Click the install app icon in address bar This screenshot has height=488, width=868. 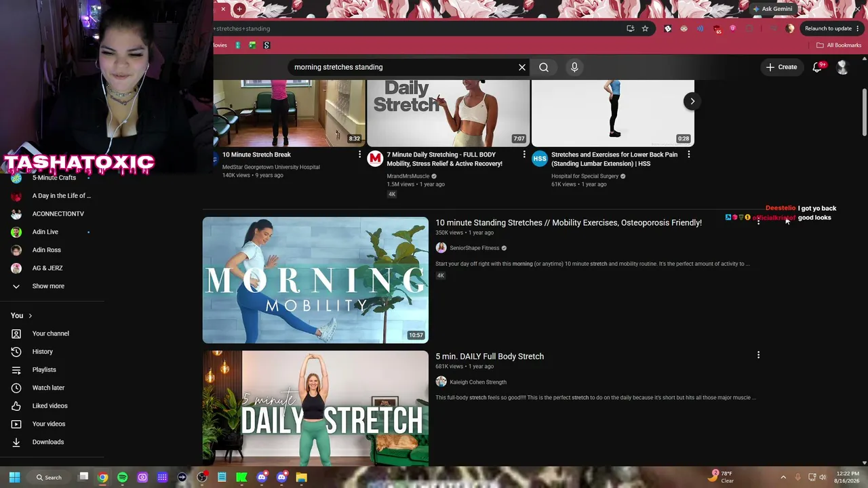pyautogui.click(x=631, y=28)
